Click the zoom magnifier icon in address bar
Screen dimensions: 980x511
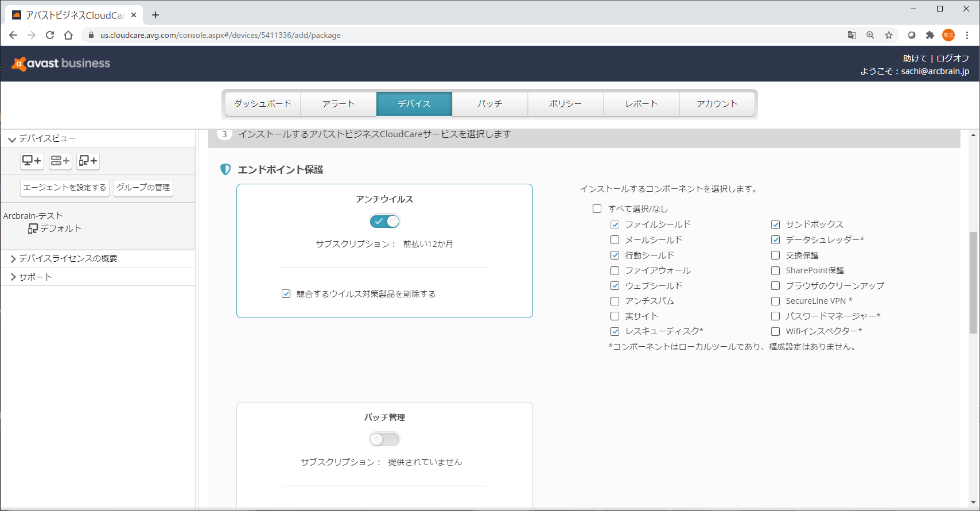click(x=870, y=35)
